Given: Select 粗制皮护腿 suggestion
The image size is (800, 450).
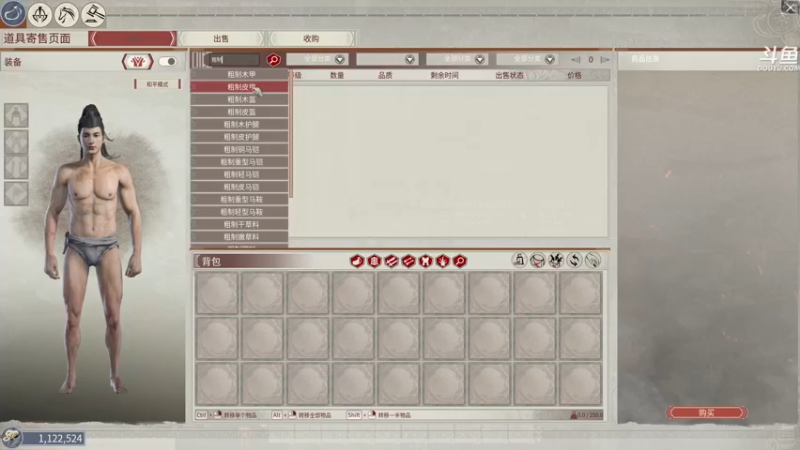Looking at the screenshot, I should click(x=239, y=137).
